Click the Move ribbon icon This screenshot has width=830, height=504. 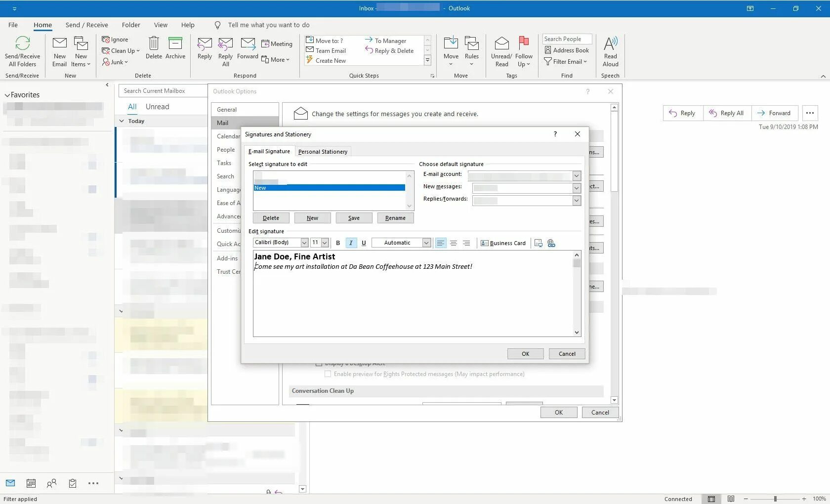(451, 43)
